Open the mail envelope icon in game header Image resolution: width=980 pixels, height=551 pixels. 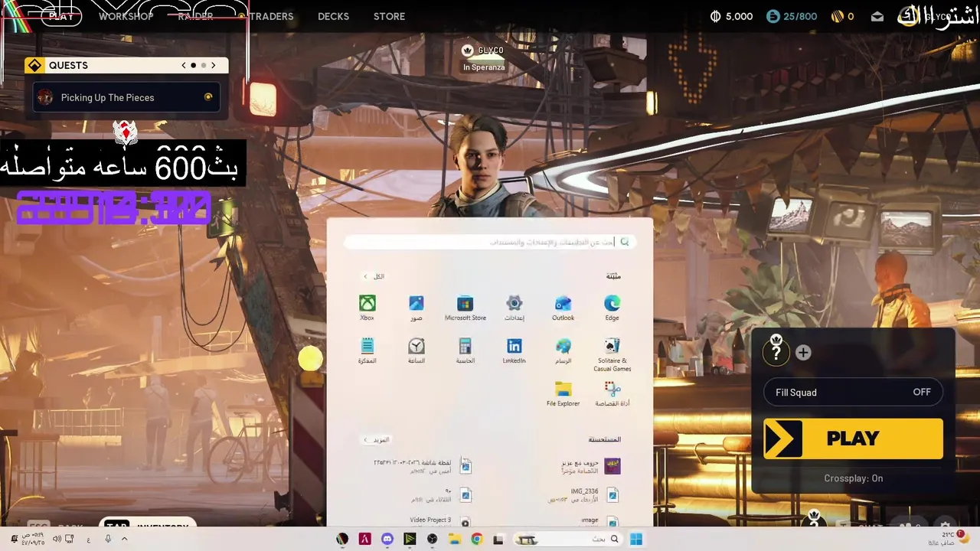(x=877, y=16)
